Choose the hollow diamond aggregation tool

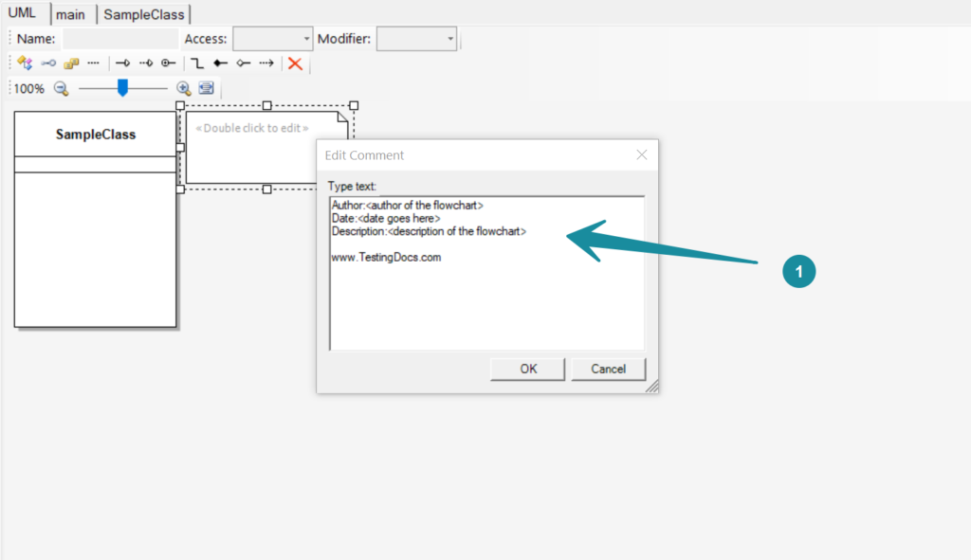click(x=245, y=63)
